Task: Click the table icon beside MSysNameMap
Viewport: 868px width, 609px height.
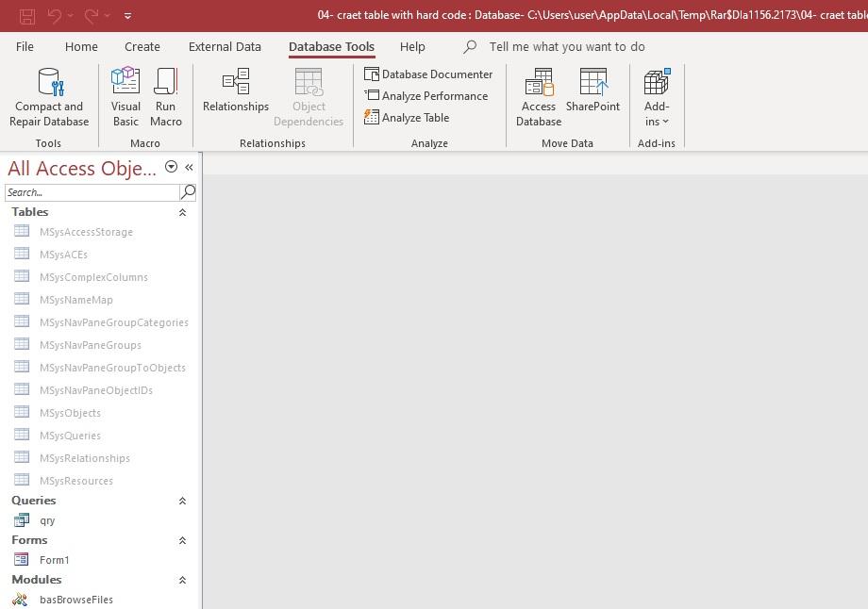Action: [22, 299]
